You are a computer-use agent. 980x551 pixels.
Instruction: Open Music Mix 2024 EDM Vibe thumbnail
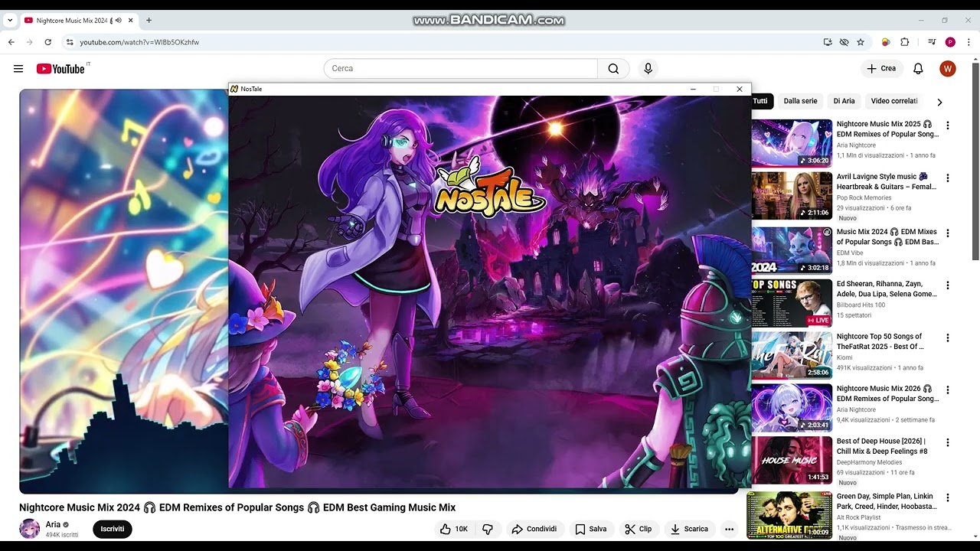click(791, 249)
